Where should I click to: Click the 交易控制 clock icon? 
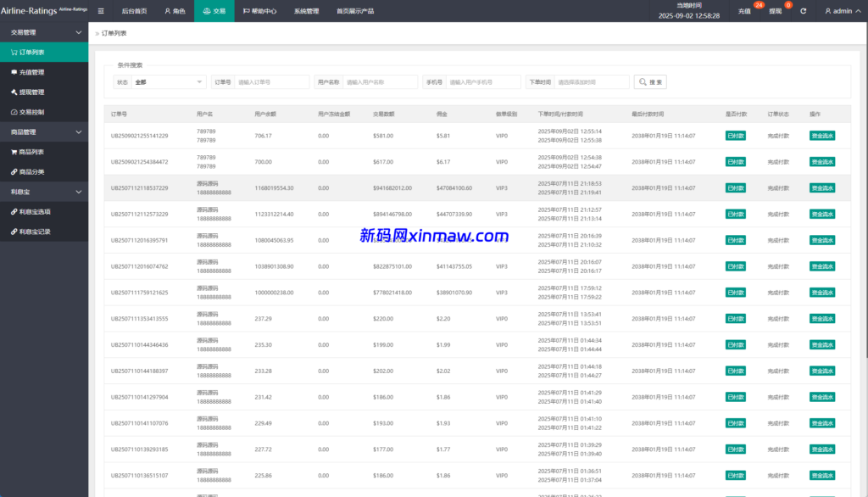(x=15, y=112)
